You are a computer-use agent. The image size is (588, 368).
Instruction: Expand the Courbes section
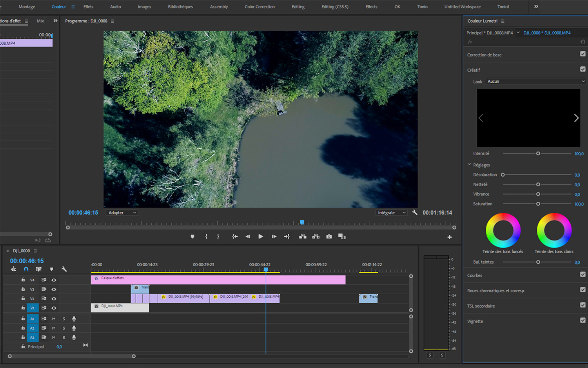pos(475,275)
